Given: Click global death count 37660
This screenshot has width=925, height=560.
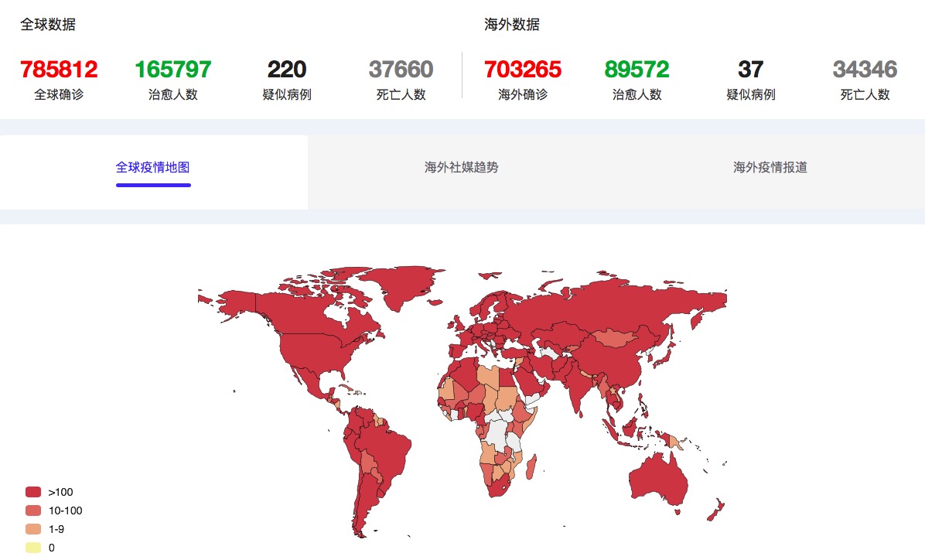Looking at the screenshot, I should pyautogui.click(x=401, y=69).
